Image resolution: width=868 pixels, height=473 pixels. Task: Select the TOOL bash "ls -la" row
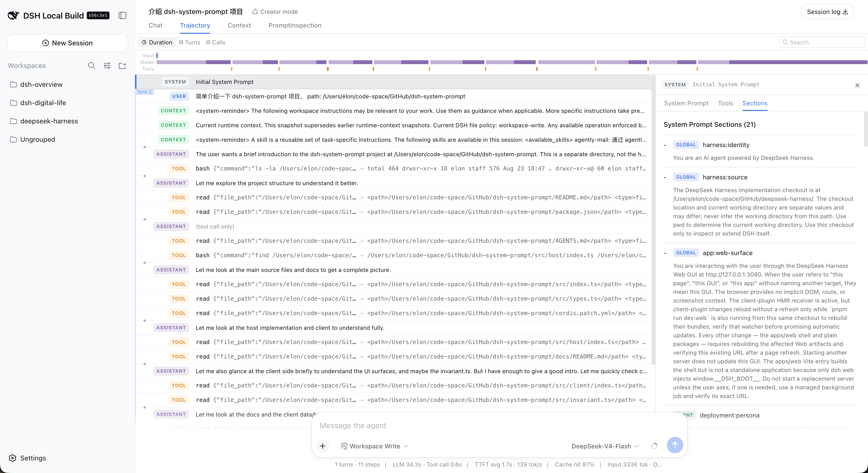pos(393,169)
